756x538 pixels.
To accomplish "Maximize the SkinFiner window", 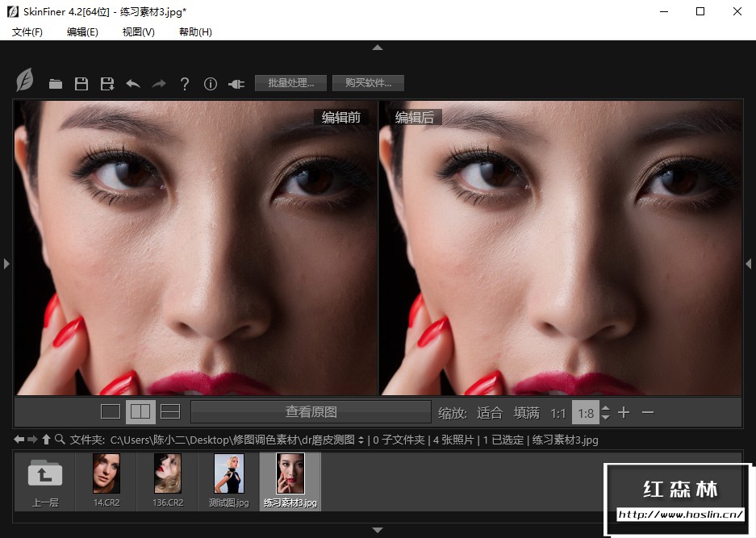I will coord(700,11).
